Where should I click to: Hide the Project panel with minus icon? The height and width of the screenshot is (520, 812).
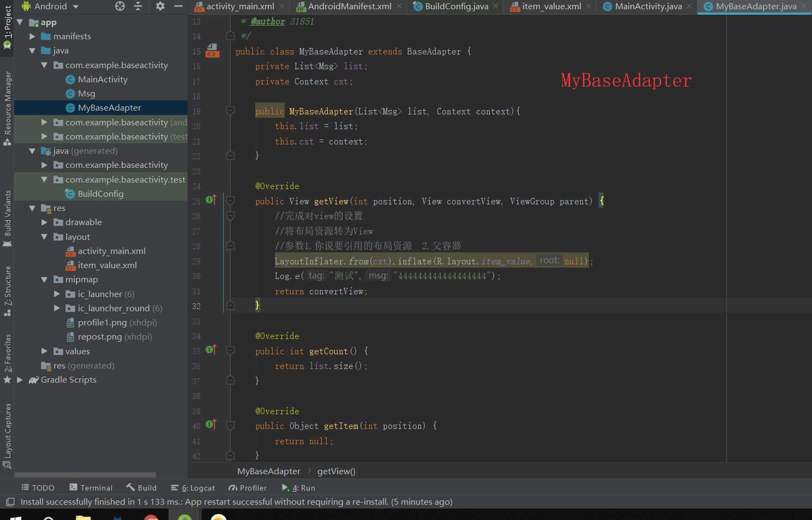pos(178,6)
